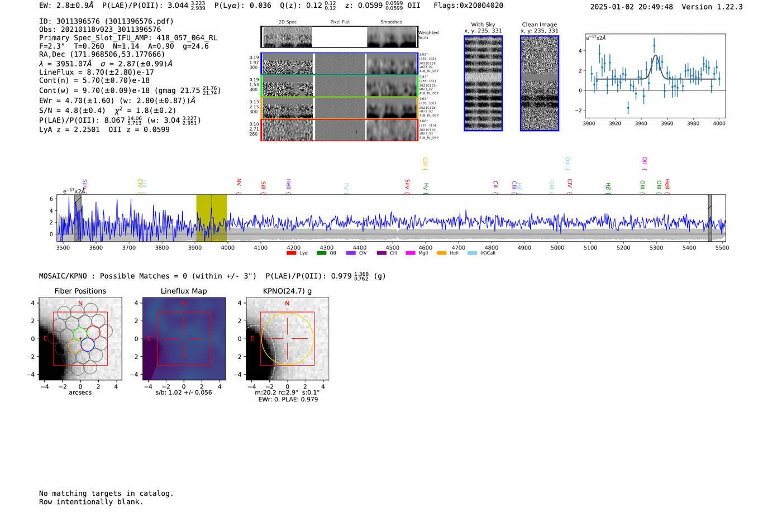Click the yellow highlighted region in the spectrum
Screen dimensions: 782x532
pyautogui.click(x=211, y=218)
